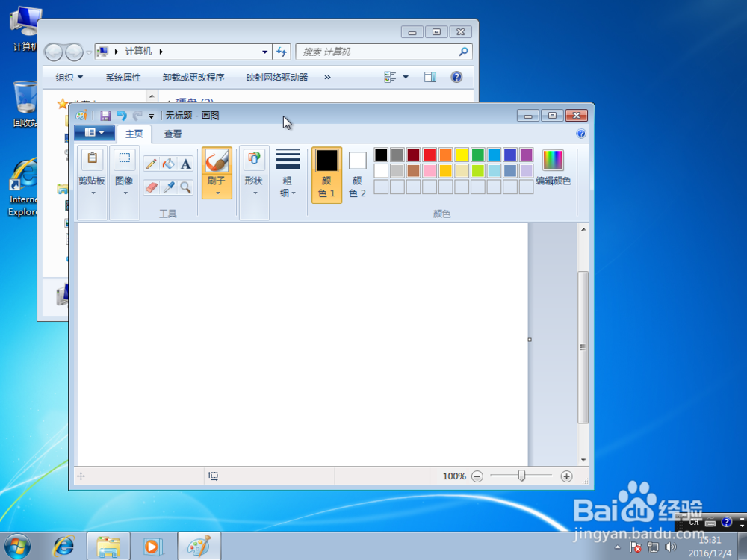Show more Explorer toolbar commands chevron
Viewport: 747px width, 560px height.
[327, 77]
